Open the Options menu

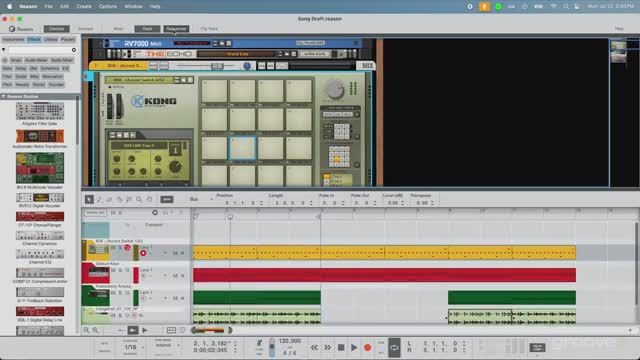point(108,7)
